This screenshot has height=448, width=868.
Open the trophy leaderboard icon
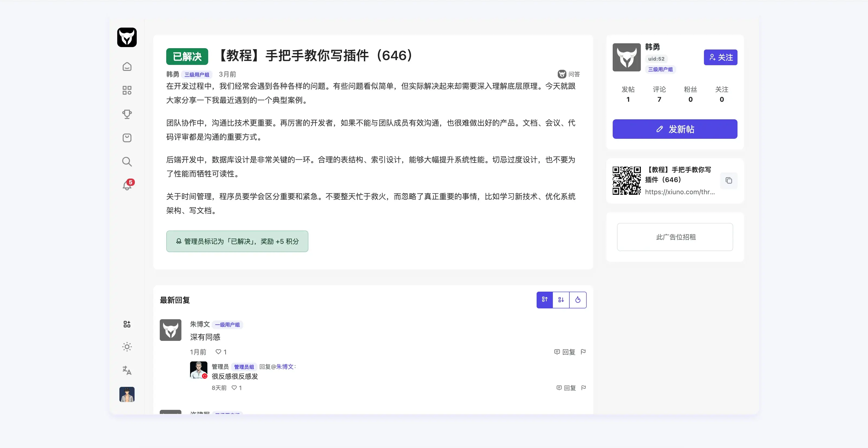coord(127,114)
